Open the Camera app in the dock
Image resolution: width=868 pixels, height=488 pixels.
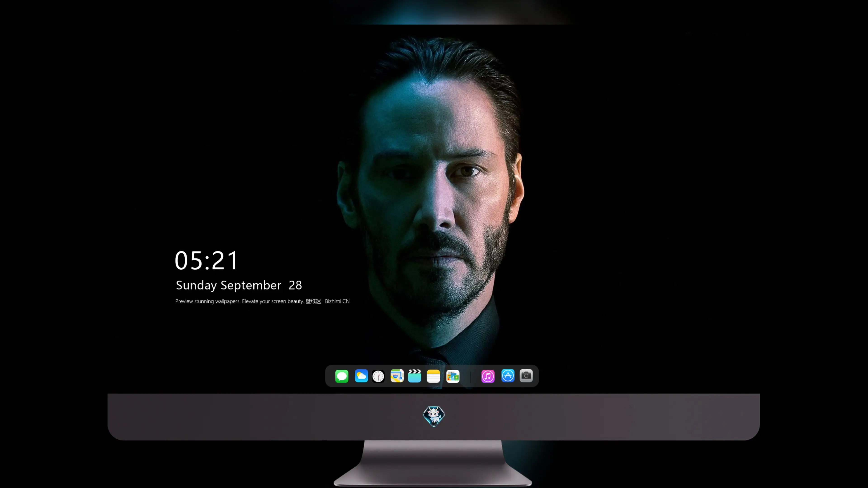point(526,375)
